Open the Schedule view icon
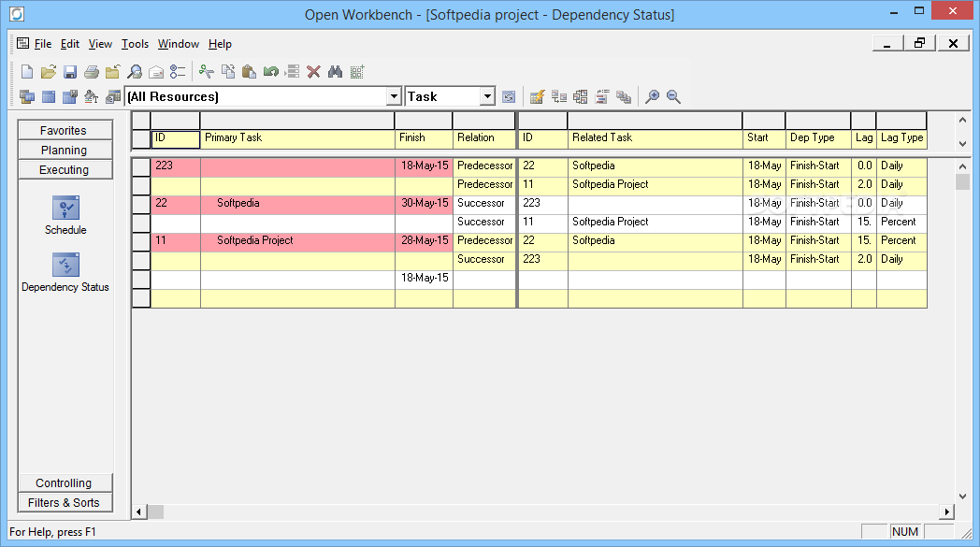This screenshot has height=547, width=980. (65, 209)
